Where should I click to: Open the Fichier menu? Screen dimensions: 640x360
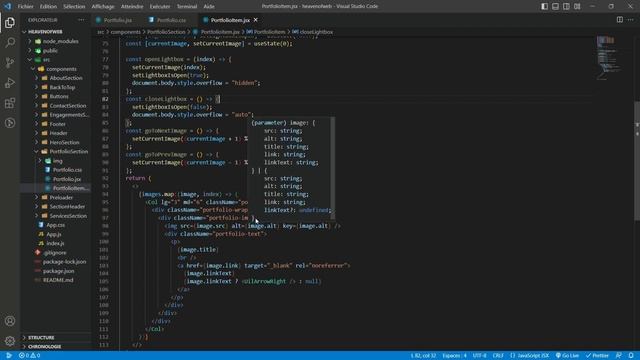25,6
